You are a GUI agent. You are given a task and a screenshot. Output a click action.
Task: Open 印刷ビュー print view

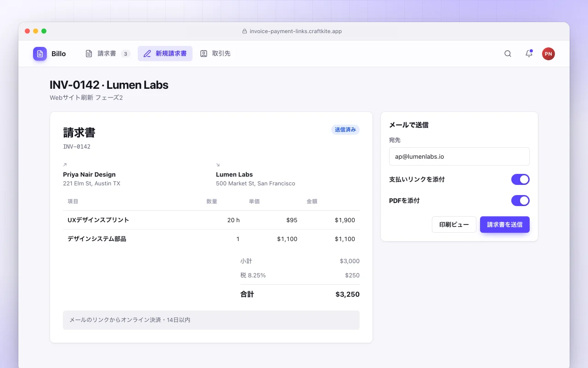[454, 224]
